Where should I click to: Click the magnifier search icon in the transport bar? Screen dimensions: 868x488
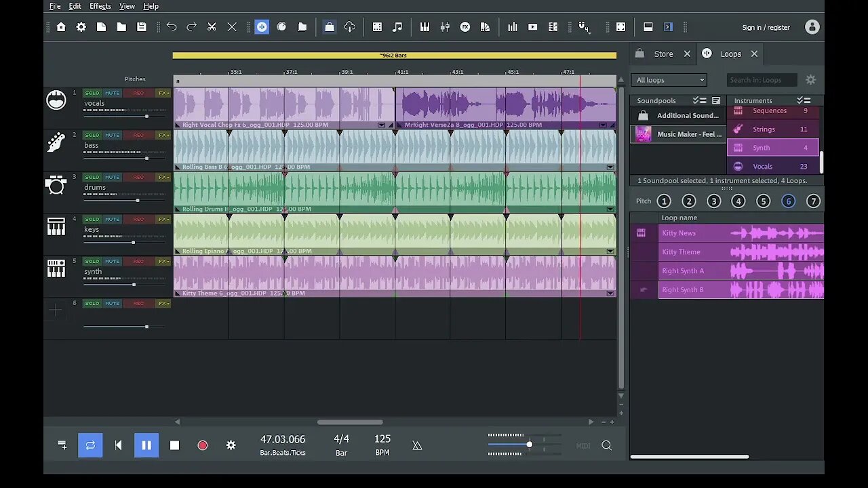[606, 445]
